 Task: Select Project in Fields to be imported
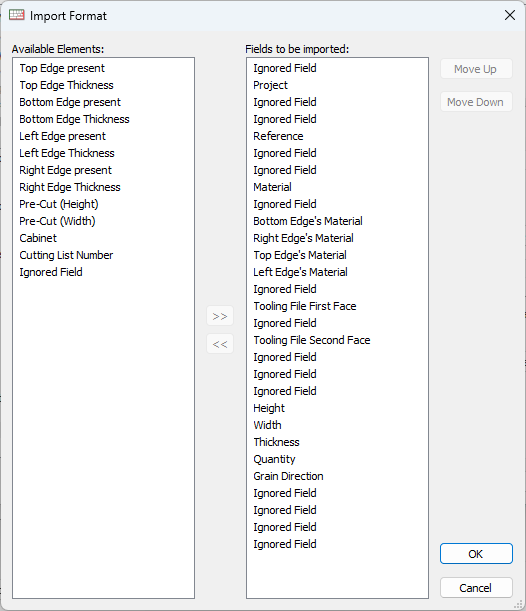[270, 85]
